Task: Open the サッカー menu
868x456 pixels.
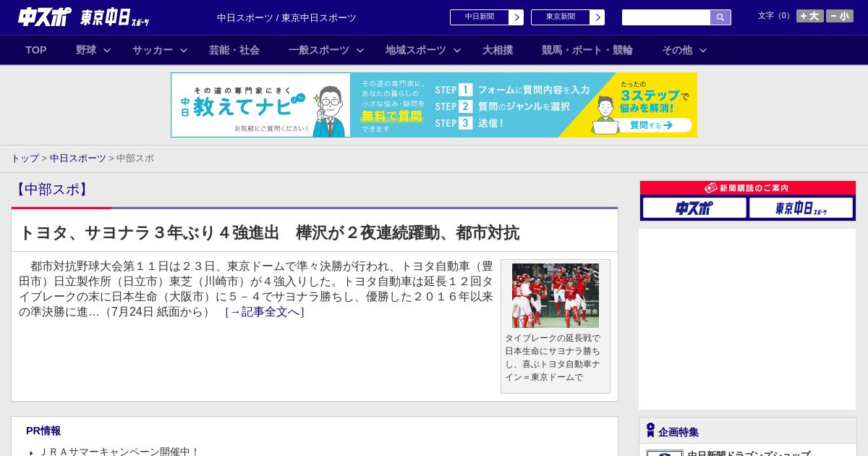Action: 153,50
